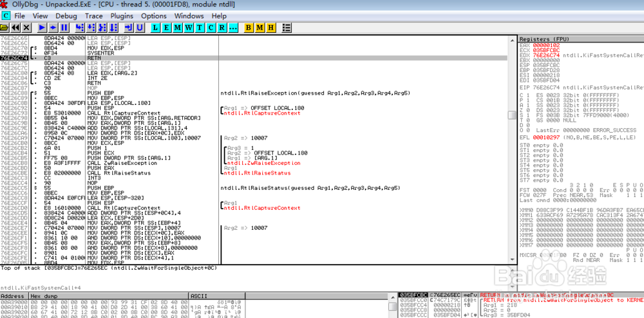Select the EFL flags value 00010297
The image size is (644, 318).
(x=546, y=136)
